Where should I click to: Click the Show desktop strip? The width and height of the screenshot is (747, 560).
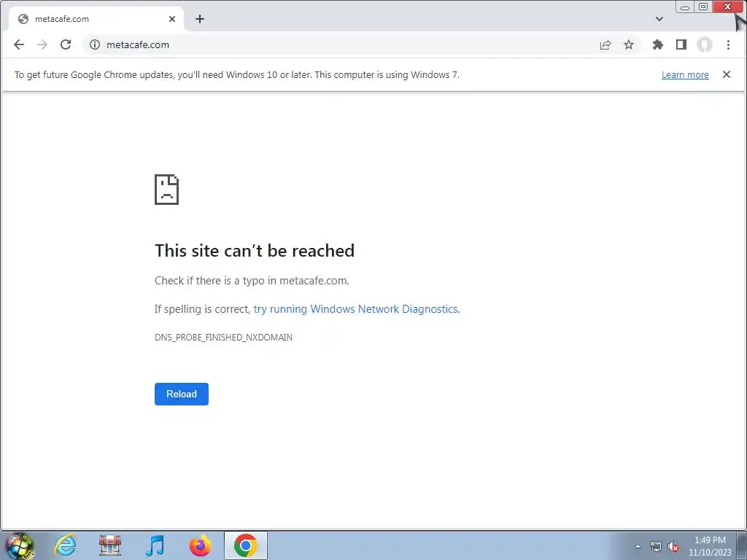pyautogui.click(x=742, y=545)
